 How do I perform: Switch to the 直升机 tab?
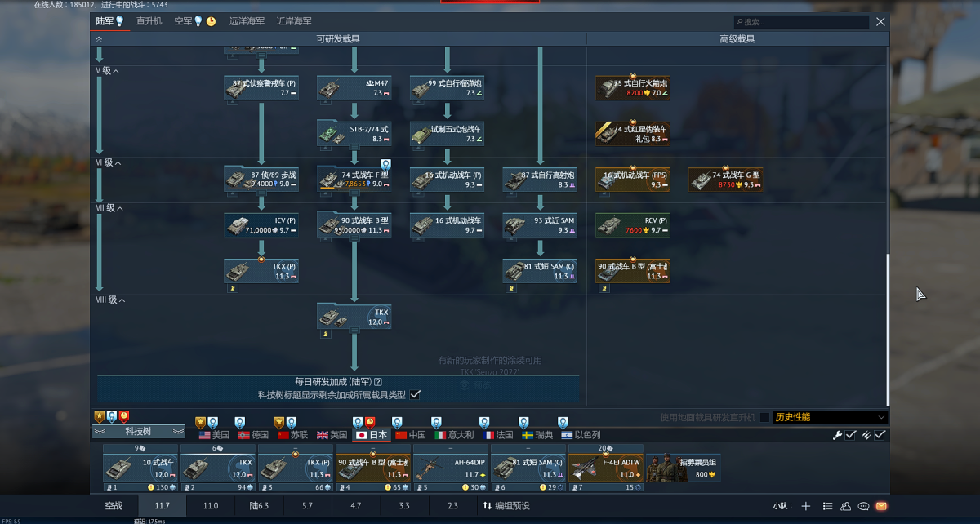(149, 21)
